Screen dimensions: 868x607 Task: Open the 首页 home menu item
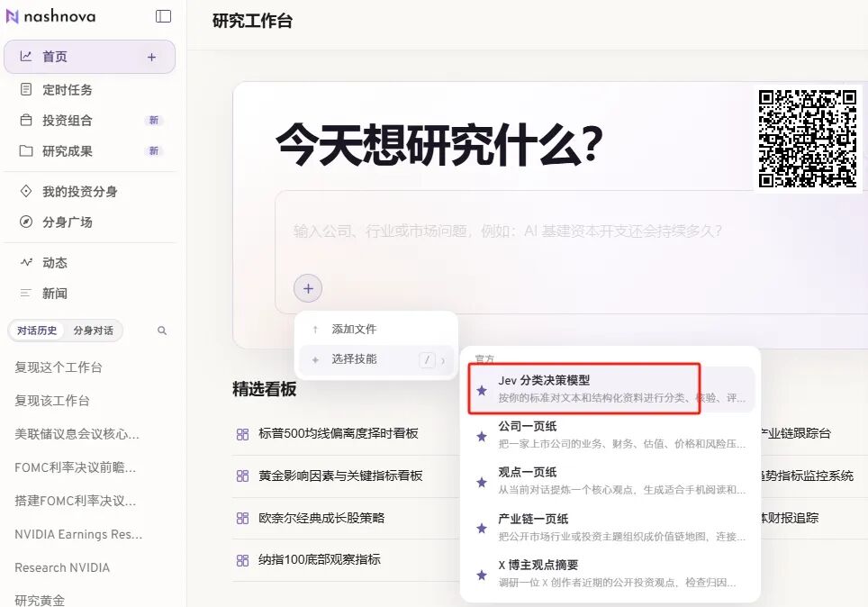point(90,57)
